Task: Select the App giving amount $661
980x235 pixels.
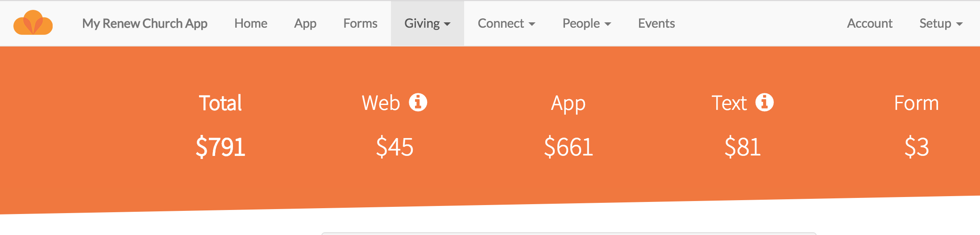Action: 569,147
